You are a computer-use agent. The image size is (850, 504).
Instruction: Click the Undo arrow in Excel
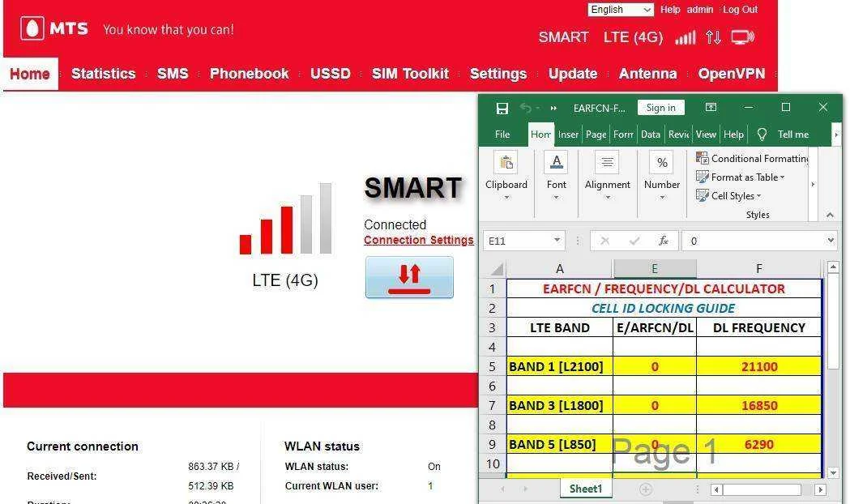click(x=526, y=108)
